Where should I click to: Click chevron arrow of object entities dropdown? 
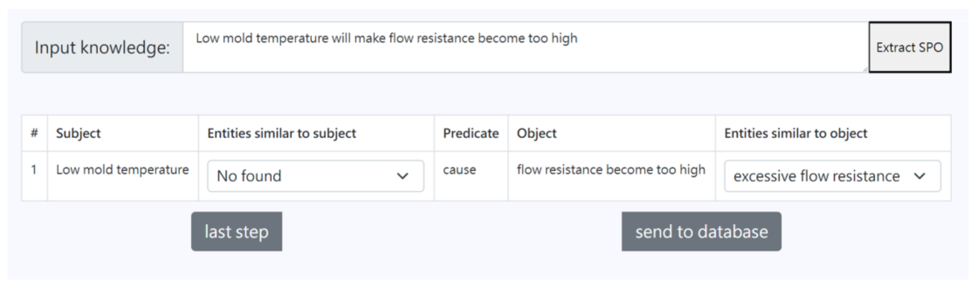(919, 176)
